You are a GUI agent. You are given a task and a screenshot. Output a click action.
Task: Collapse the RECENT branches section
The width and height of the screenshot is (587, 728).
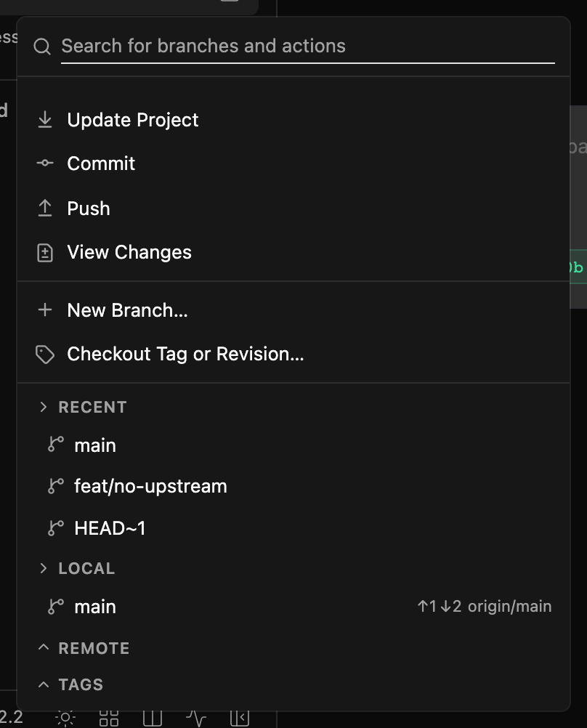[44, 407]
